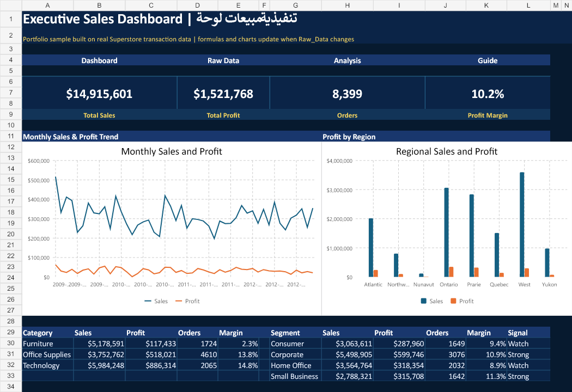572x392 pixels.
Task: Click the Category column header cell
Action: (x=47, y=333)
